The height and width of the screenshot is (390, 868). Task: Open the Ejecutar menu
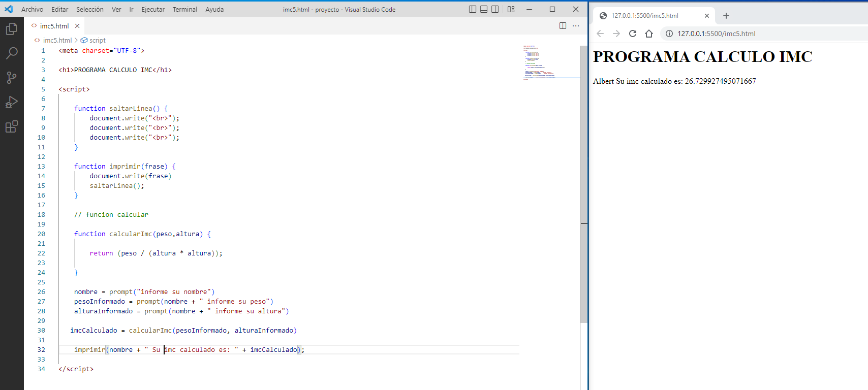tap(153, 9)
